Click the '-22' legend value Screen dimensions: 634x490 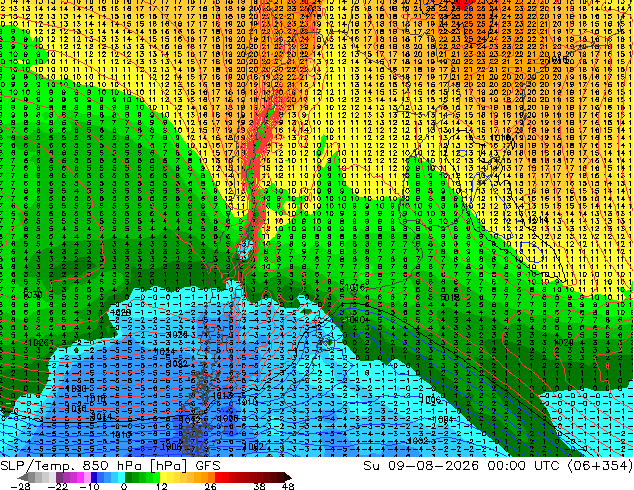click(x=58, y=486)
